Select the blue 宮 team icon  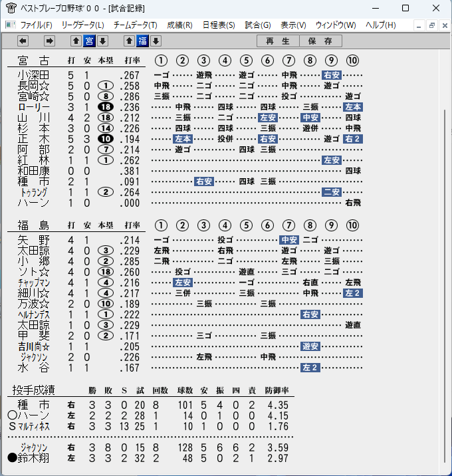[89, 41]
